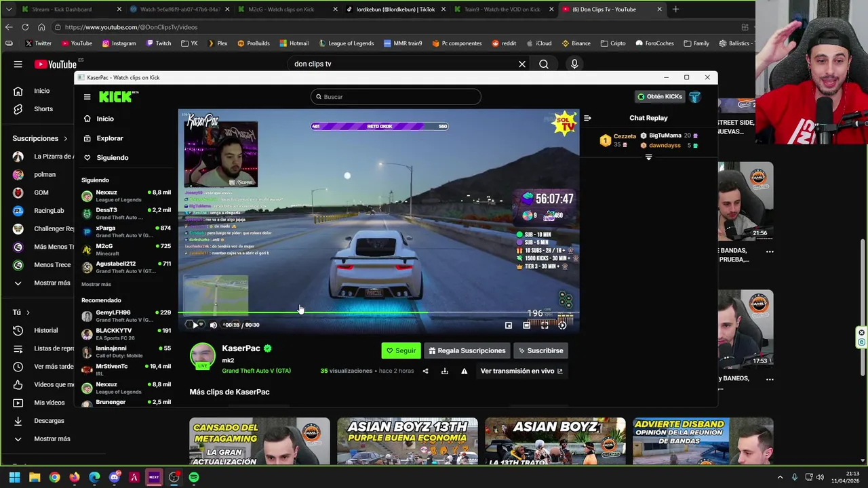Open Nexxuz League of Legends channel

tap(126, 196)
